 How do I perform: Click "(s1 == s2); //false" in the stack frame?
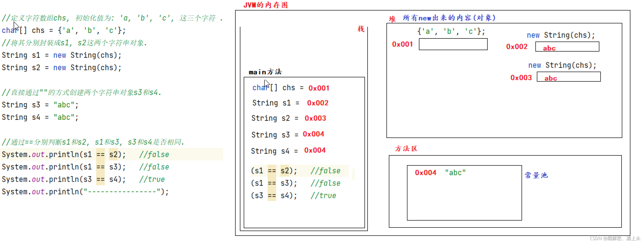click(x=296, y=171)
